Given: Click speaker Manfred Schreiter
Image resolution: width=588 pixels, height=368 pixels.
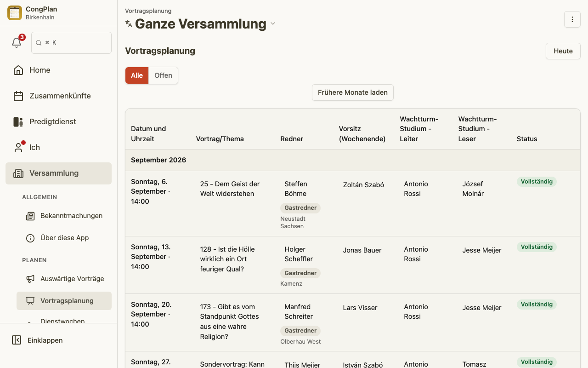Looking at the screenshot, I should click(299, 312).
